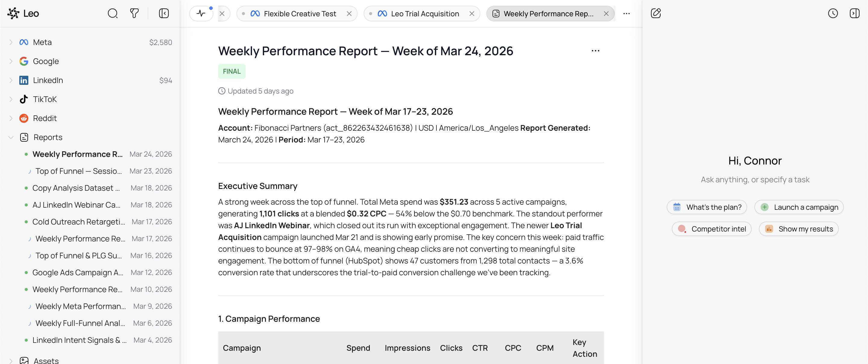Collapse the Reports section
This screenshot has width=868, height=364.
[x=11, y=137]
